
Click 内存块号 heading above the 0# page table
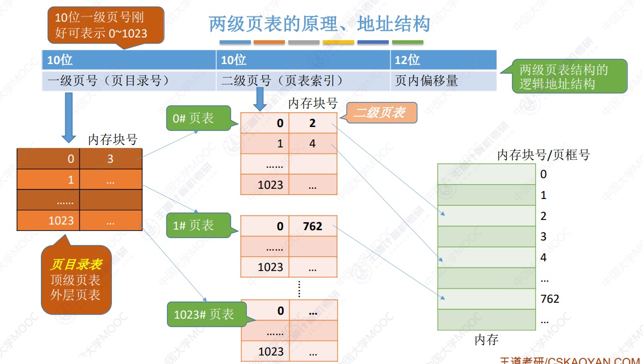pos(313,103)
